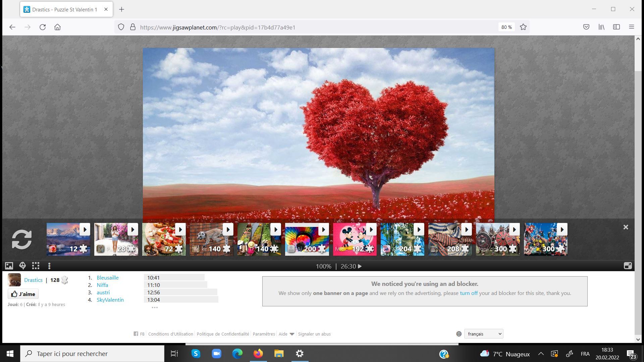Click the refresh suggested puzzles icon
Viewport: 644px width, 362px height.
coord(22,239)
